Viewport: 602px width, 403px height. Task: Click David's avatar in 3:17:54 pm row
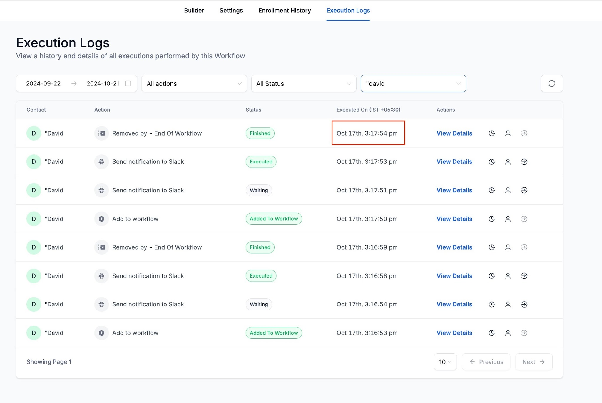click(33, 133)
